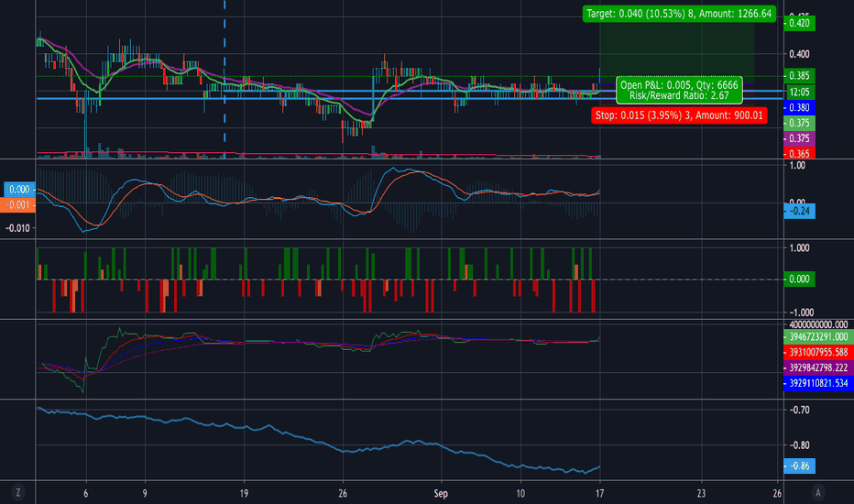Image resolution: width=854 pixels, height=504 pixels.
Task: Click the 26 date label near Sep
Action: pos(343,493)
